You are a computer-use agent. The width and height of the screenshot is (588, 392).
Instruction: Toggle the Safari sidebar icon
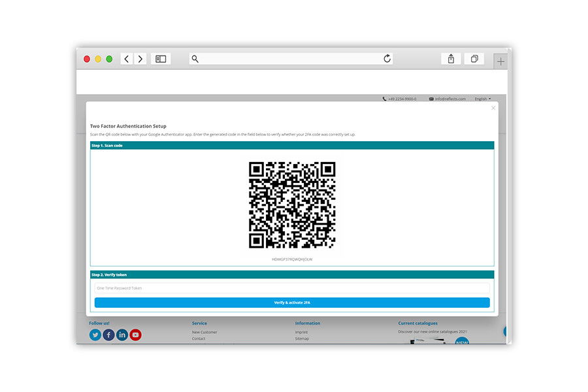point(160,58)
